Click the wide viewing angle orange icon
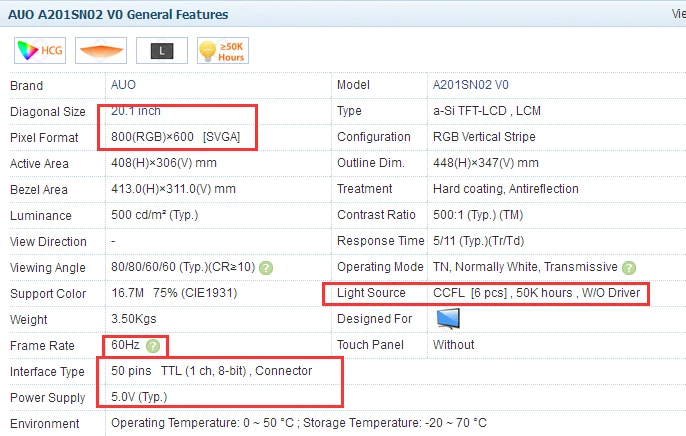Viewport: 686px width, 436px height. [x=101, y=51]
